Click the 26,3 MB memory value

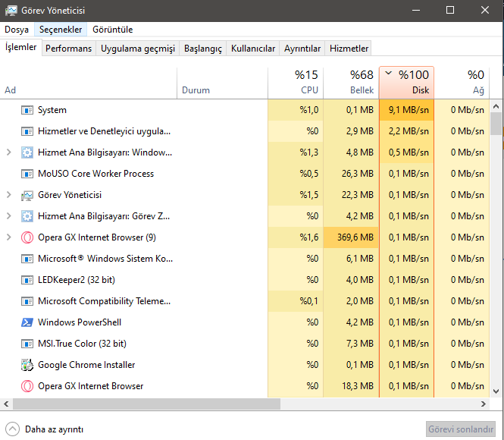(358, 174)
